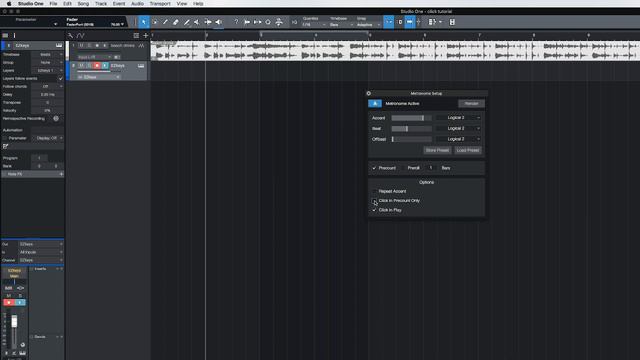Screen dimensions: 640x360
Task: Open the keyboard icon on EZkeys track
Action: (141, 66)
